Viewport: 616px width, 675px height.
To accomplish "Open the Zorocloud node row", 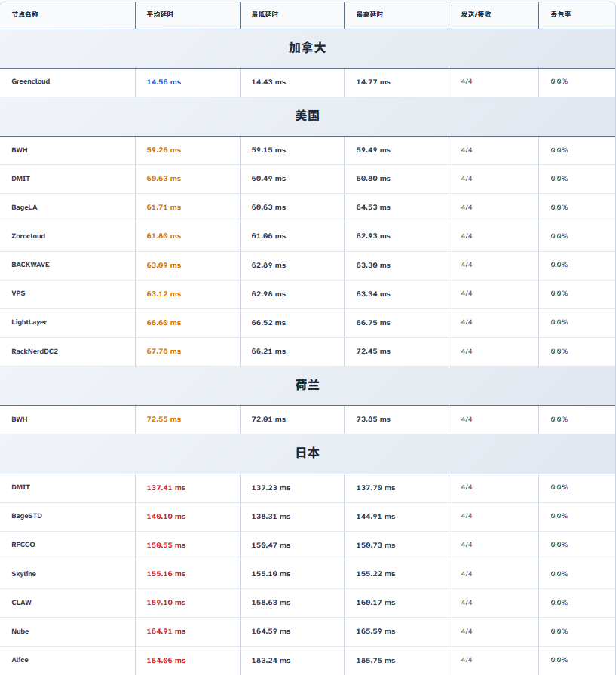I will tap(29, 236).
